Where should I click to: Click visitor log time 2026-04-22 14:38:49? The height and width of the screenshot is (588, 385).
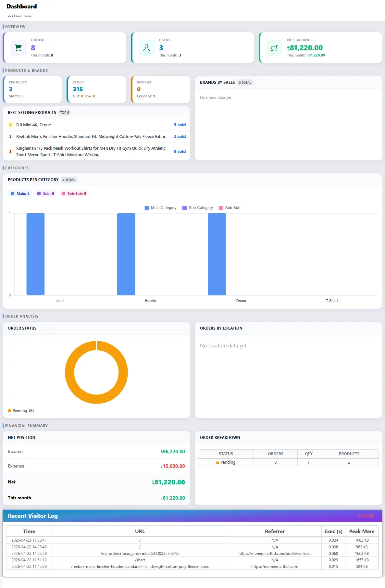(x=29, y=547)
